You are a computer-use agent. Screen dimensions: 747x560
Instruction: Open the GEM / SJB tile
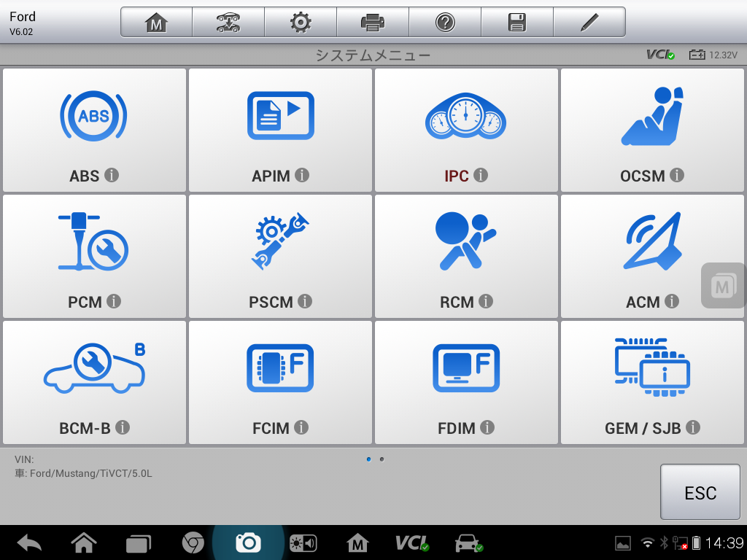(x=652, y=382)
